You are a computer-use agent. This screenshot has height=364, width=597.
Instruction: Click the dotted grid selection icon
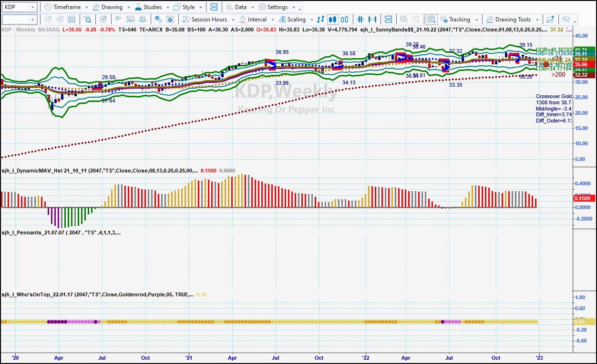(432, 20)
